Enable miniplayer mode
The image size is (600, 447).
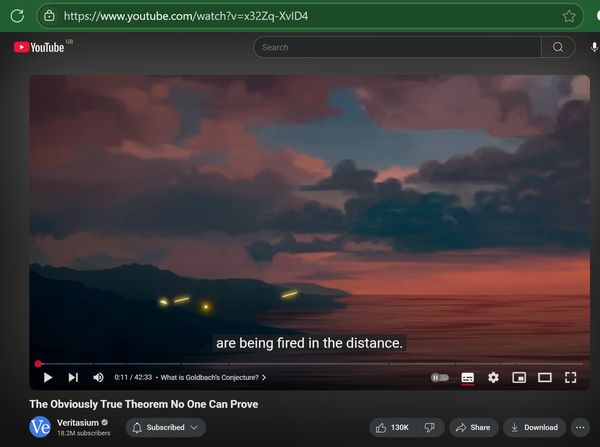[x=519, y=378]
